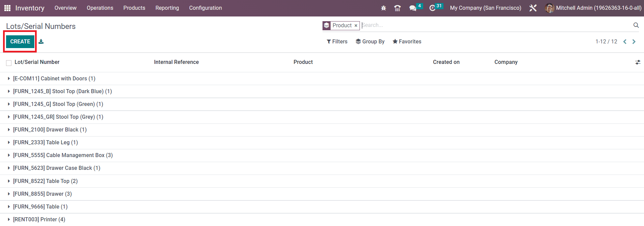The height and width of the screenshot is (226, 644).
Task: Click the search magnifier icon
Action: [x=636, y=25]
